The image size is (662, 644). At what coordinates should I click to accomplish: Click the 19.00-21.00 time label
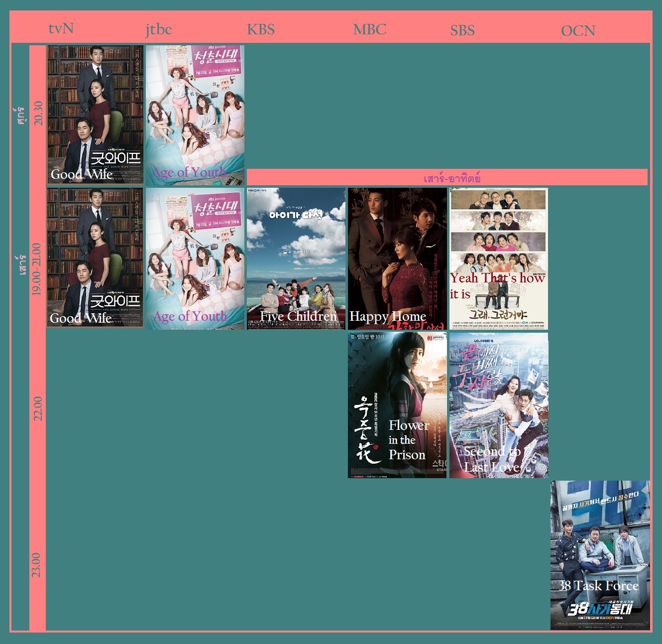37,269
